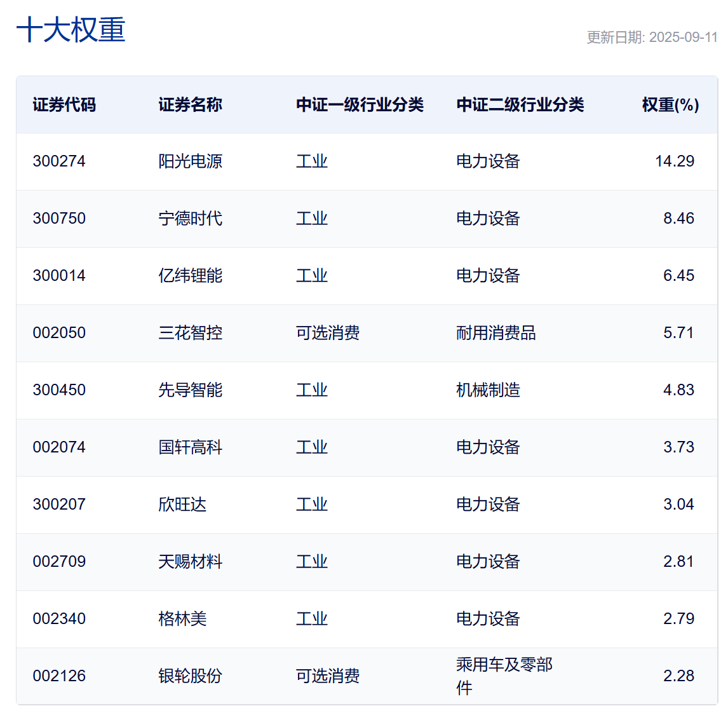Click 工业 in the 国轩高科 row
This screenshot has width=728, height=713.
(312, 447)
